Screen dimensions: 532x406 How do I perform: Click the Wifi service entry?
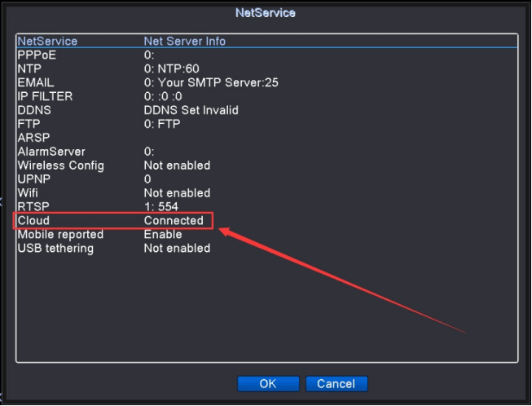pyautogui.click(x=29, y=193)
